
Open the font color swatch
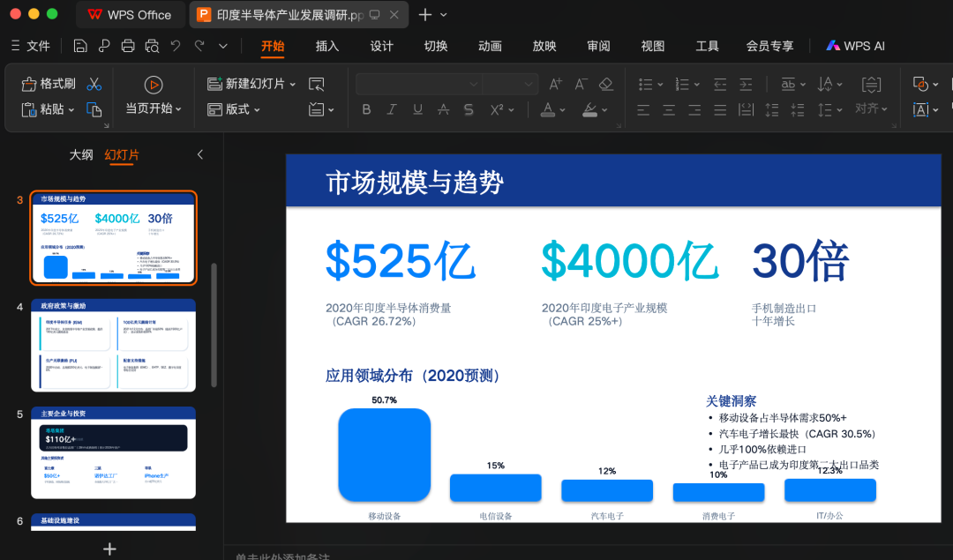(548, 110)
